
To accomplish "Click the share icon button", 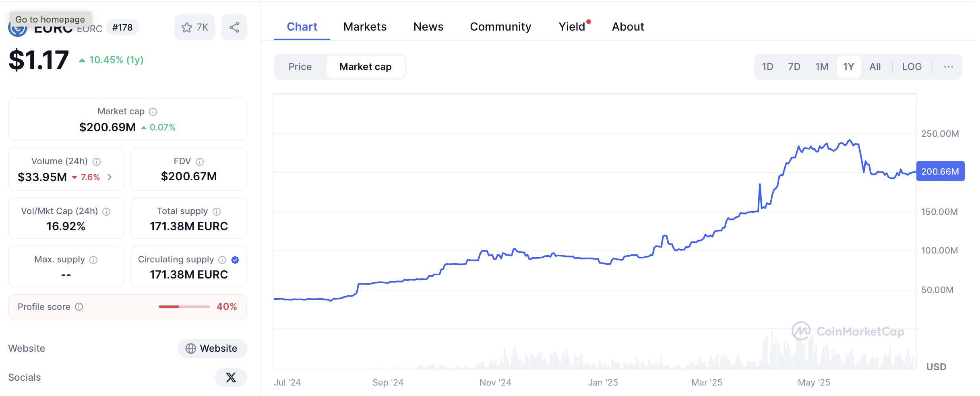I will [234, 27].
